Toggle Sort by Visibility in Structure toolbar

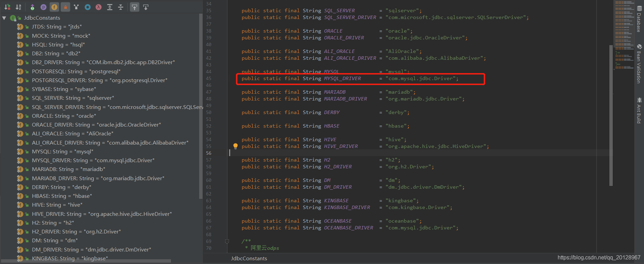click(x=7, y=7)
